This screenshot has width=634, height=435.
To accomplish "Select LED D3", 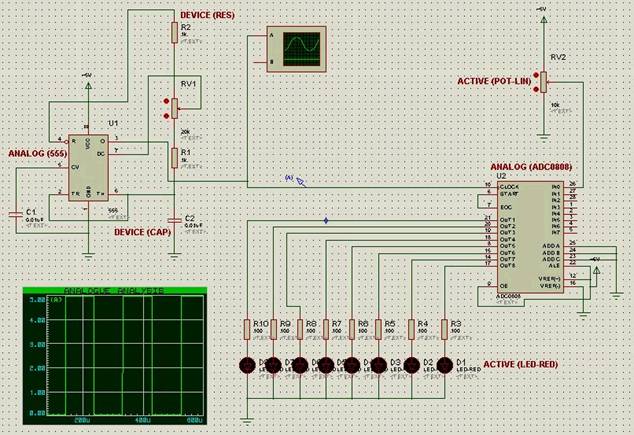I will (x=379, y=365).
